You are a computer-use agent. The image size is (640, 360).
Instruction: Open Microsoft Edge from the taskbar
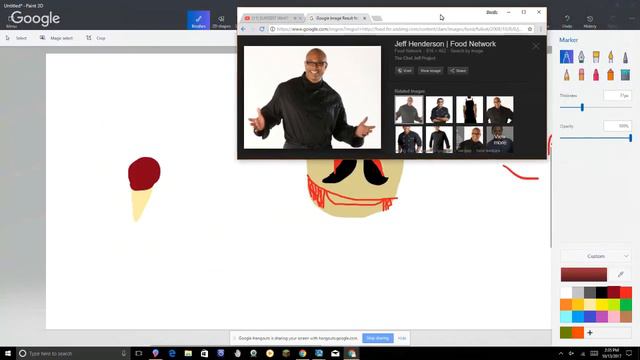[172, 353]
